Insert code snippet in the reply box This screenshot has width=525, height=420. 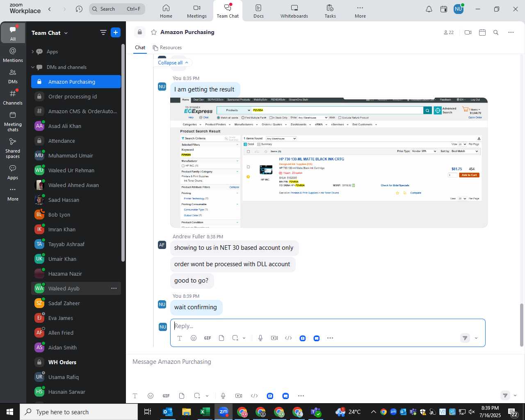[x=288, y=338]
